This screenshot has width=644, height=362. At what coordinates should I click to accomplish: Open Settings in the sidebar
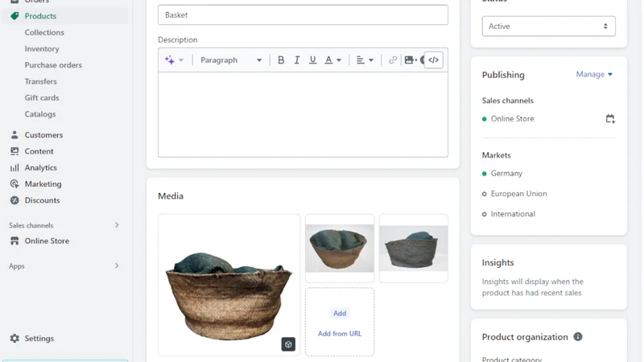[x=39, y=338]
